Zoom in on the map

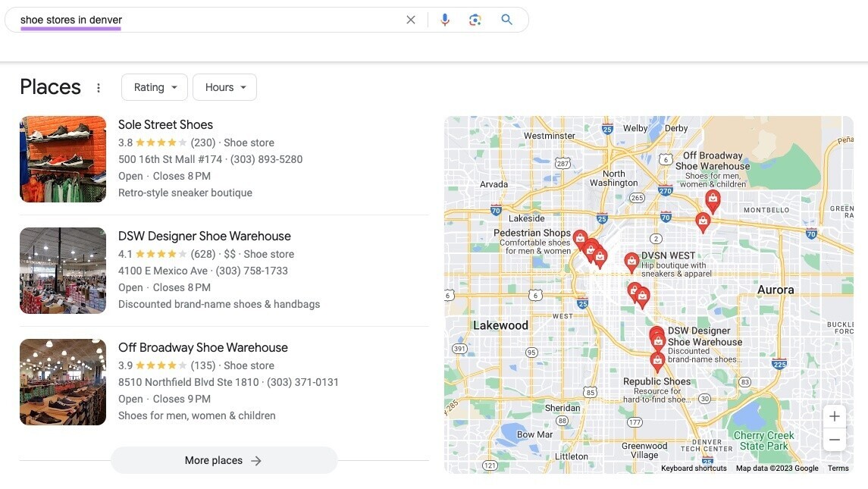click(x=834, y=415)
